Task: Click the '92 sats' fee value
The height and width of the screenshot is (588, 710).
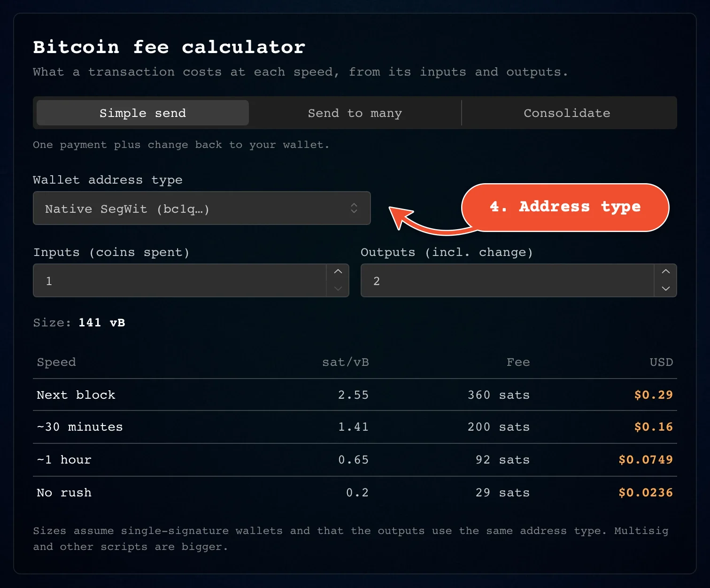Action: 502,460
